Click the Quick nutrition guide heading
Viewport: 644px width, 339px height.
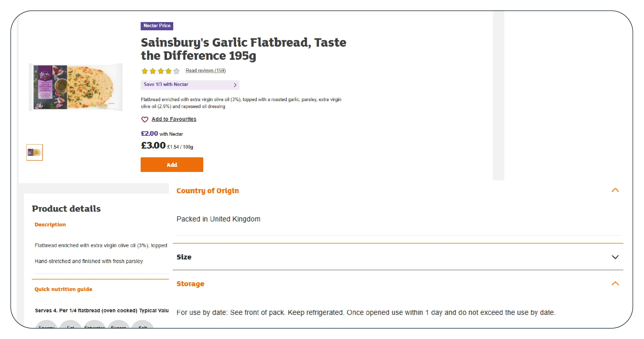tap(63, 289)
